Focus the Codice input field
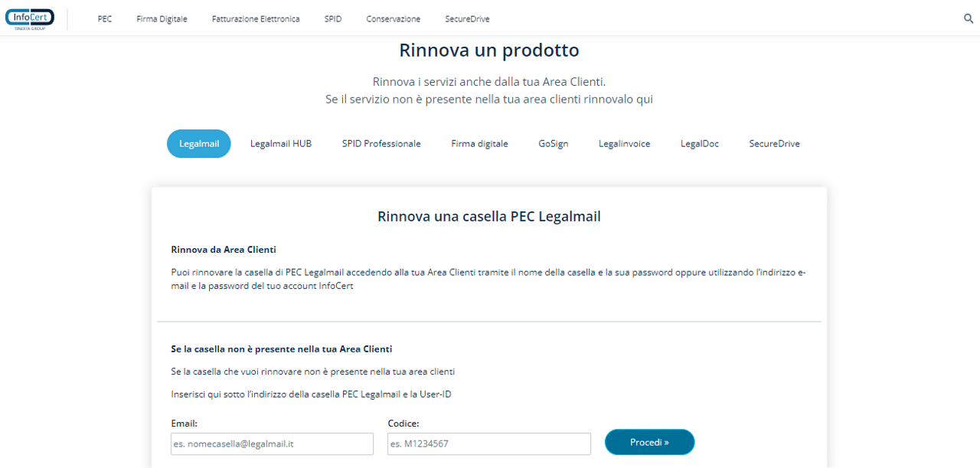Viewport: 980px width, 468px height. 488,444
